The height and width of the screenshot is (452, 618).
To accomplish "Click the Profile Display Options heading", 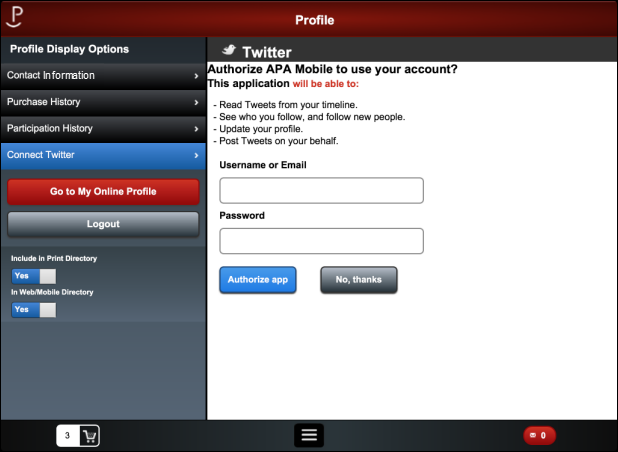I will click(x=69, y=49).
